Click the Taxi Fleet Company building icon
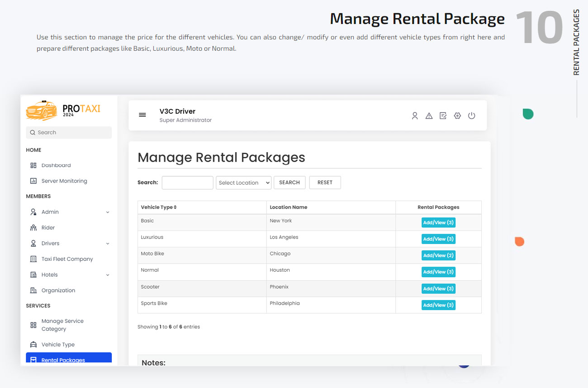 tap(33, 259)
